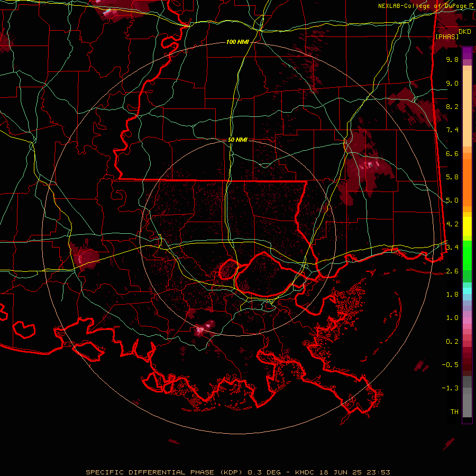This screenshot has width=476, height=476.
Task: Click the 5.0 legend value
Action: click(452, 200)
